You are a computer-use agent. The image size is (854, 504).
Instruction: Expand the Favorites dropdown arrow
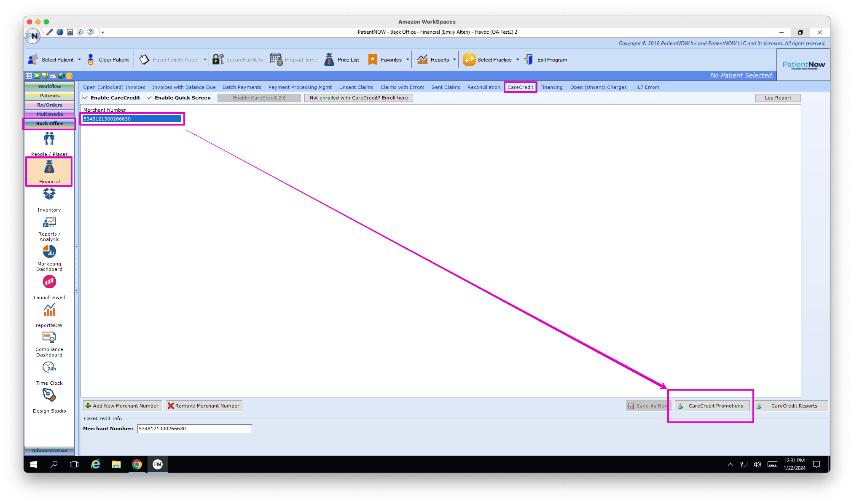coord(408,60)
